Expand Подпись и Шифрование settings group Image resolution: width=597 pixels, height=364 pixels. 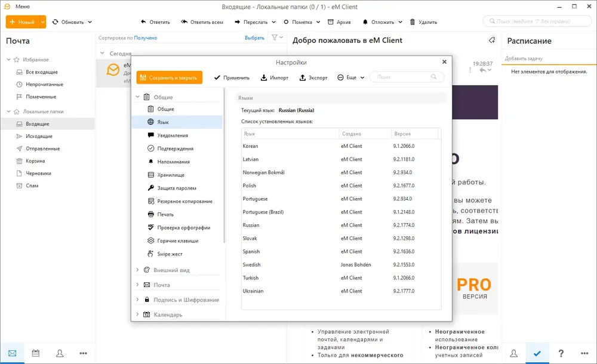pyautogui.click(x=137, y=300)
